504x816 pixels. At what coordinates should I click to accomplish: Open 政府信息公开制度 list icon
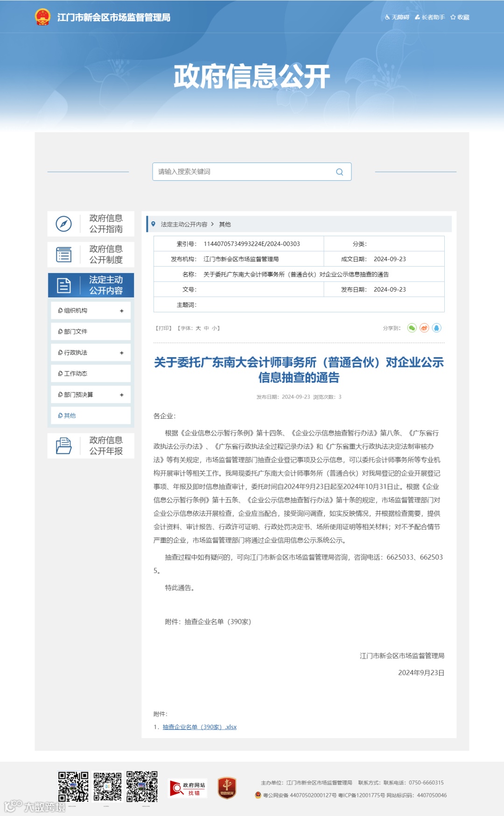[x=64, y=254]
